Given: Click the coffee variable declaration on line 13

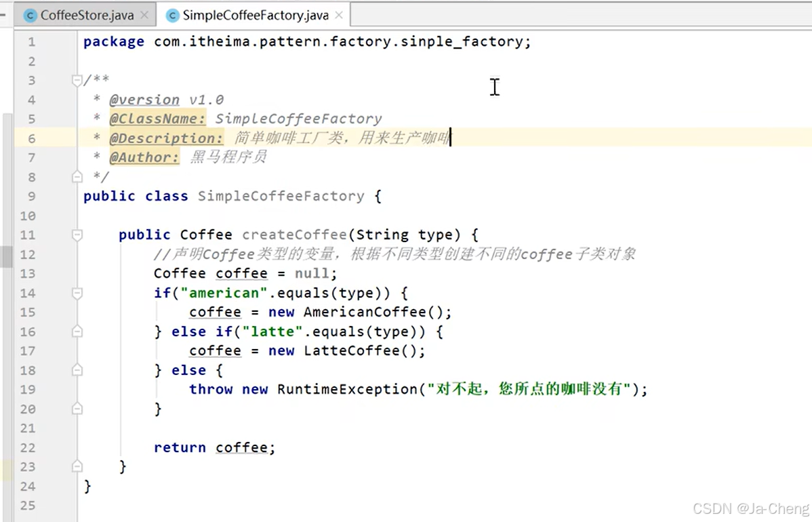Looking at the screenshot, I should tap(241, 274).
